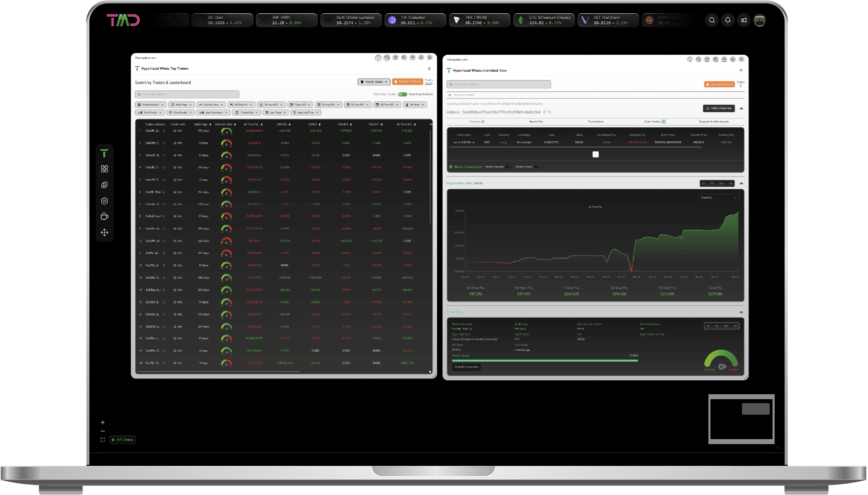Click the Margin Usage progress bar
Image resolution: width=868 pixels, height=495 pixels.
pyautogui.click(x=545, y=361)
